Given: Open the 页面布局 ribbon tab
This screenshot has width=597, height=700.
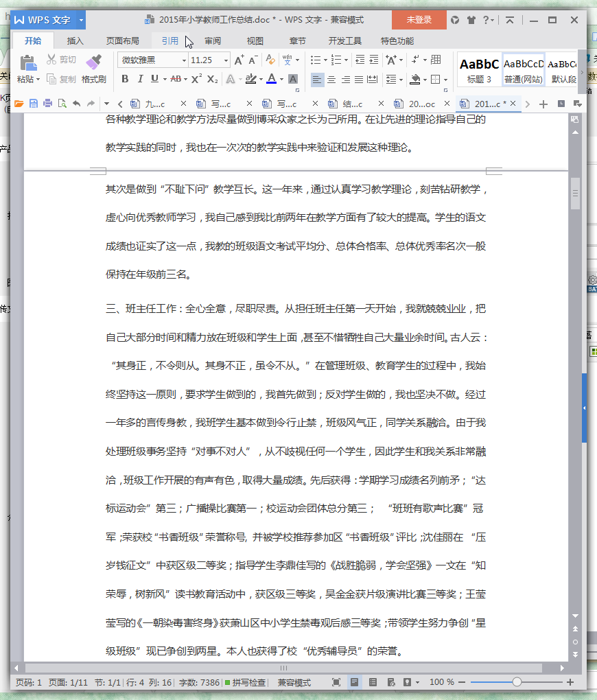Looking at the screenshot, I should coord(122,41).
